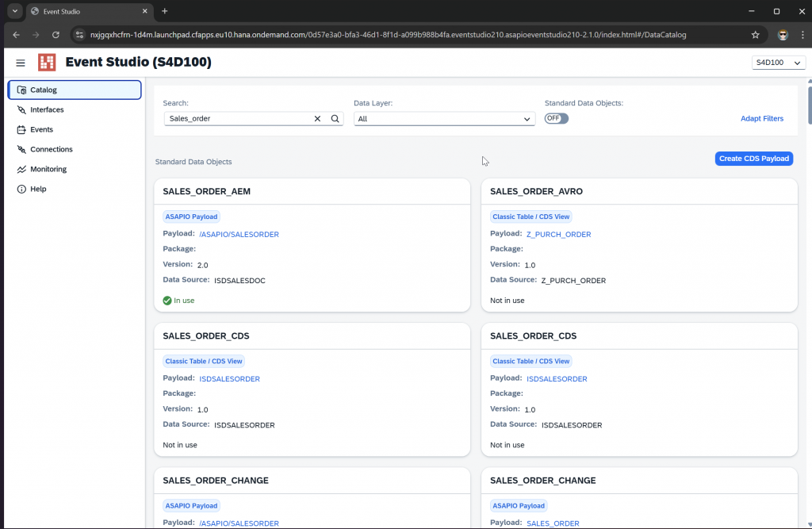Screen dimensions: 812x529
Task: Open browser profile avatar icon
Action: coord(783,35)
